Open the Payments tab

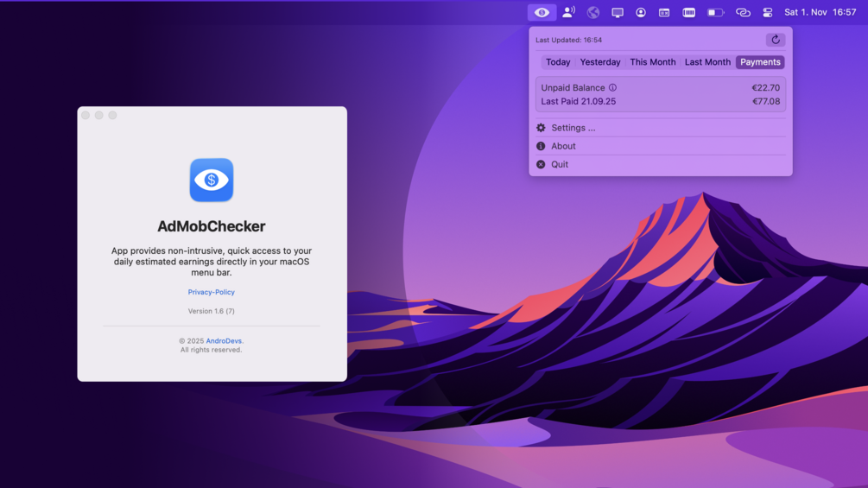tap(760, 62)
